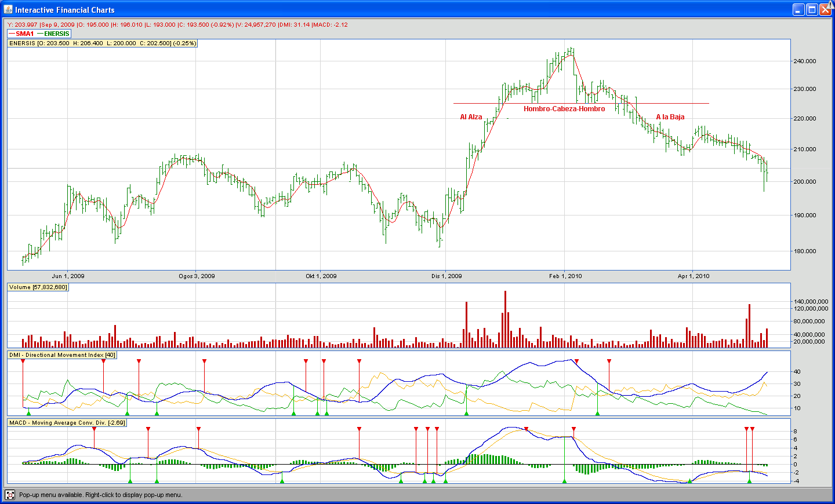Click the "Okt 1, 2009" date axis label

tap(321, 276)
